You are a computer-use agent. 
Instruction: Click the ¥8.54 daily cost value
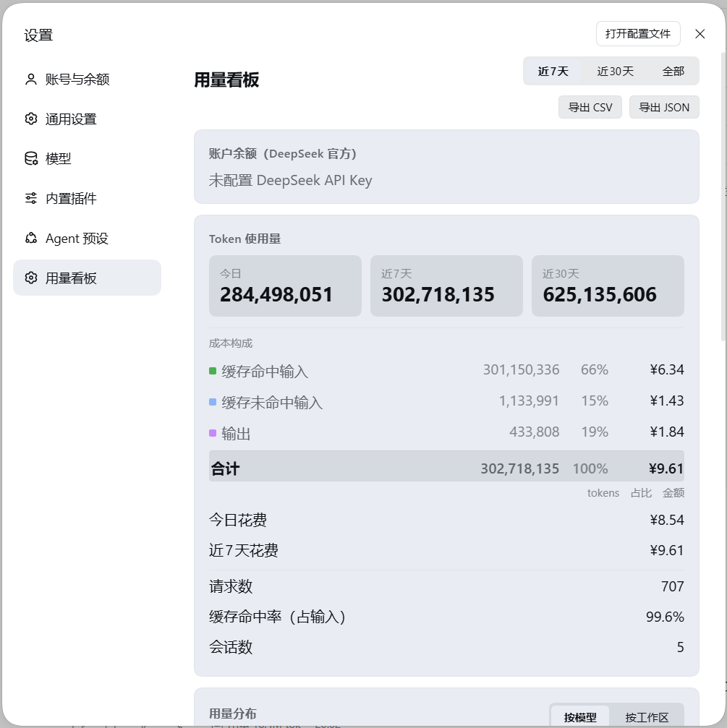click(667, 520)
